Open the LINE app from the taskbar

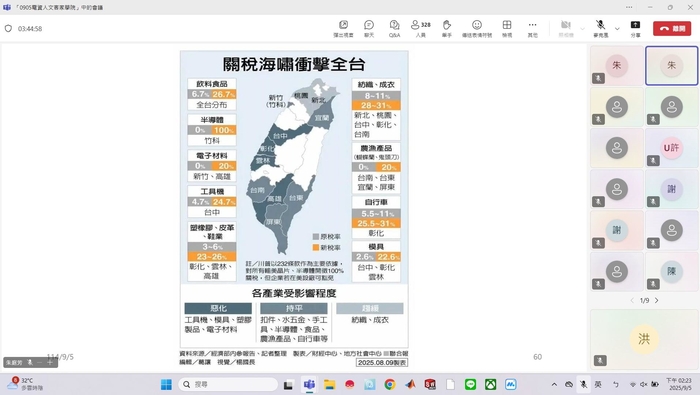coord(470,384)
